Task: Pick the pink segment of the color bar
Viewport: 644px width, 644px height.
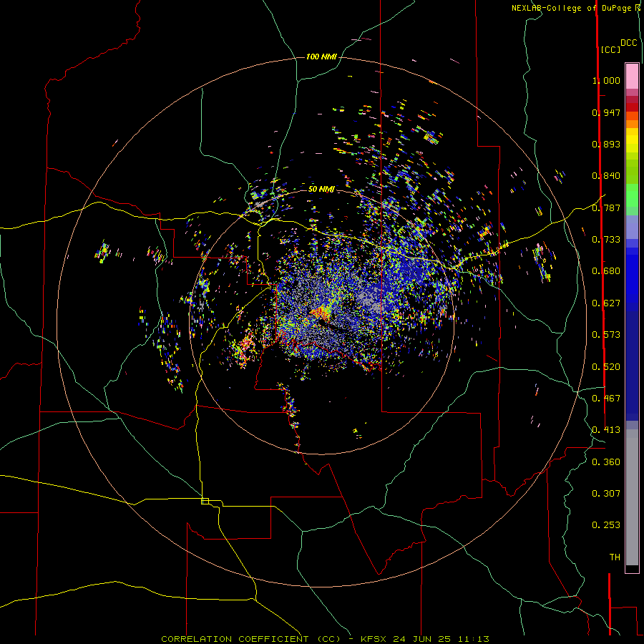Action: point(632,77)
